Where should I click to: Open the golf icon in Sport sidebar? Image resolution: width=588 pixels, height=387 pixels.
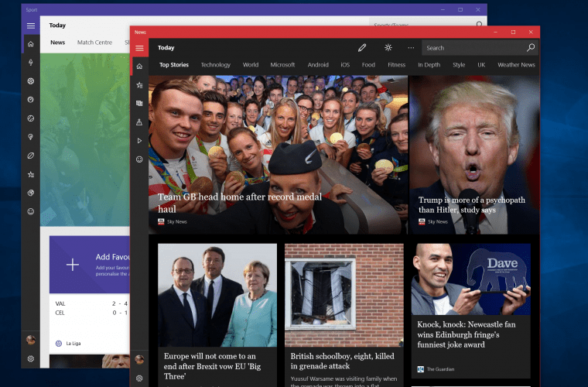31,137
